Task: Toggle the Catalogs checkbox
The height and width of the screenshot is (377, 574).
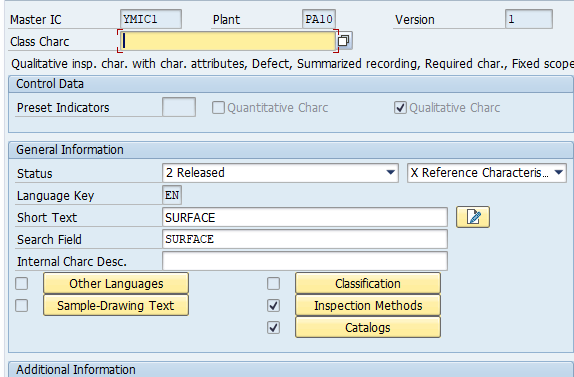Action: (x=273, y=327)
